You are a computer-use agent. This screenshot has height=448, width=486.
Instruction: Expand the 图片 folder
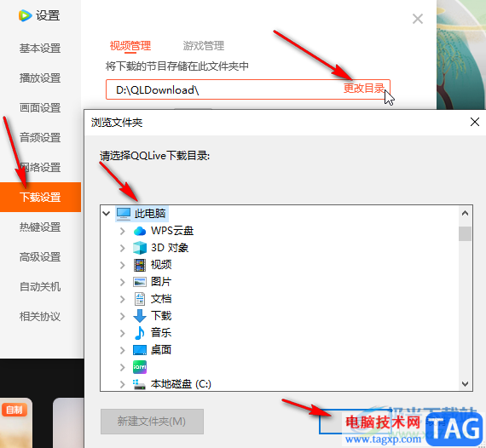click(x=123, y=282)
